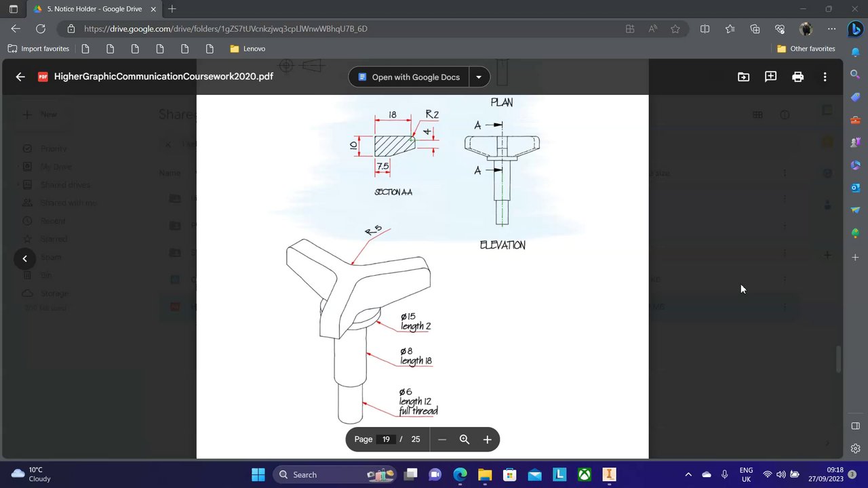
Task: Click the Edge sidebar search icon
Action: pyautogui.click(x=856, y=75)
